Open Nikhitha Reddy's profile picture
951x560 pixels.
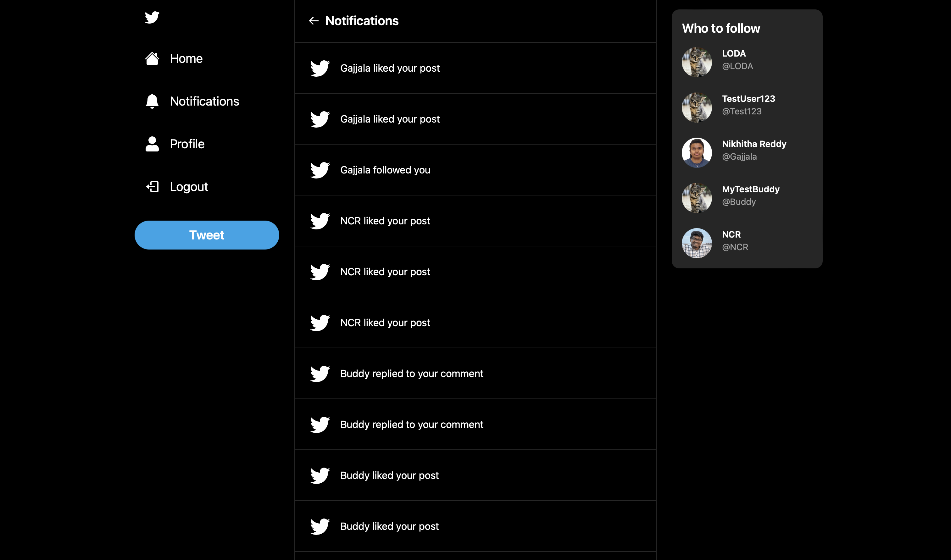(x=697, y=152)
